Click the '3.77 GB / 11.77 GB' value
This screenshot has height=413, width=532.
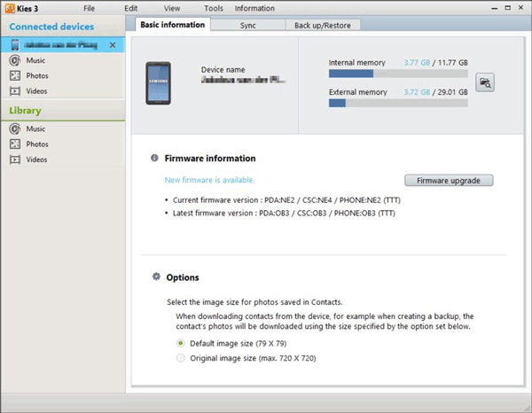435,63
